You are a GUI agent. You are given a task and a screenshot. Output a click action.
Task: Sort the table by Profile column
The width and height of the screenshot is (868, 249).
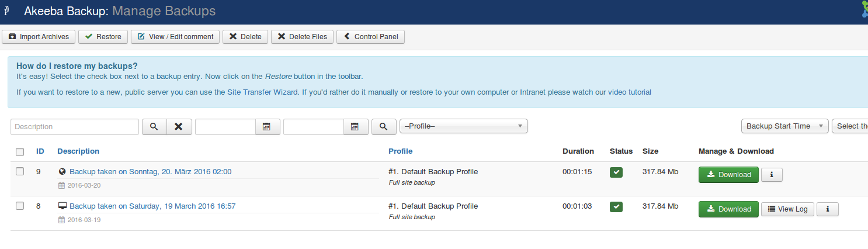coord(400,151)
